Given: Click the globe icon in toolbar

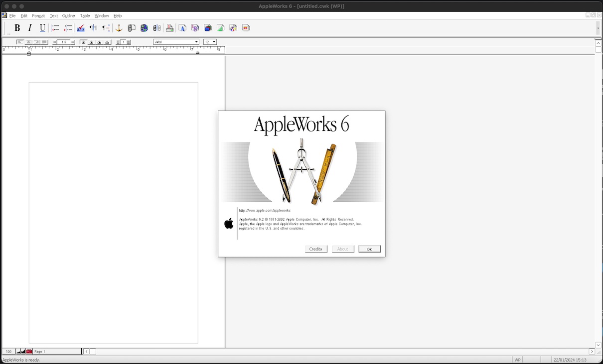Looking at the screenshot, I should click(x=144, y=28).
